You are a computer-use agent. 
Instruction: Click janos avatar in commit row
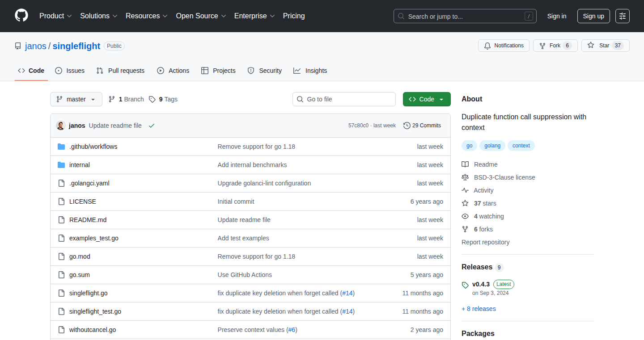[61, 126]
